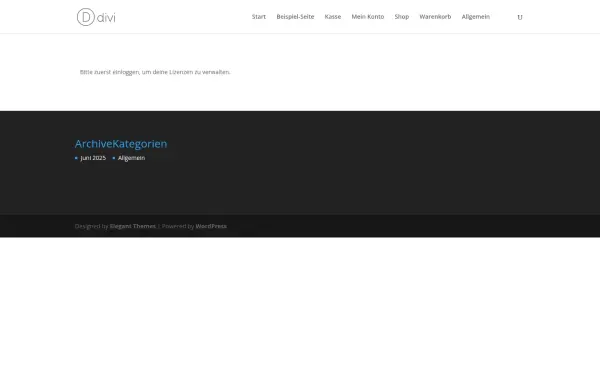Open the Beispiel-Seite page

click(295, 16)
